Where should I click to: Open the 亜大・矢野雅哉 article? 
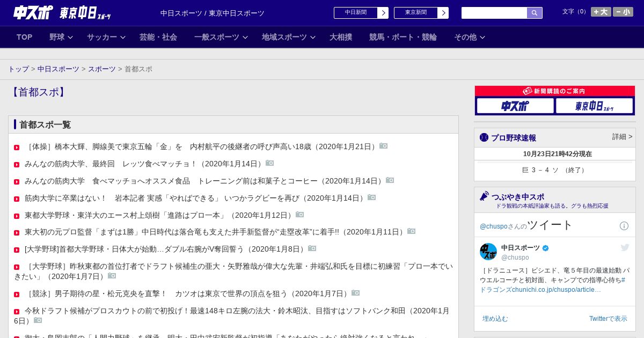[x=233, y=271]
